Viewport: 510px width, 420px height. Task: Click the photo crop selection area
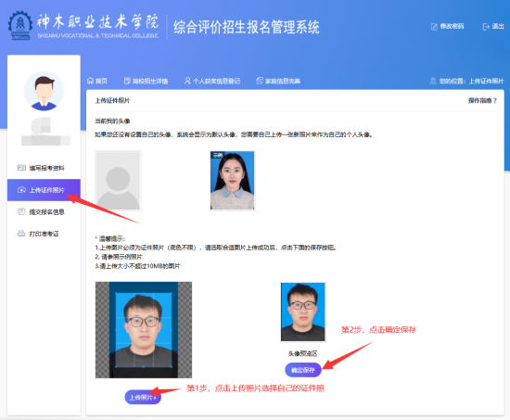coord(144,329)
